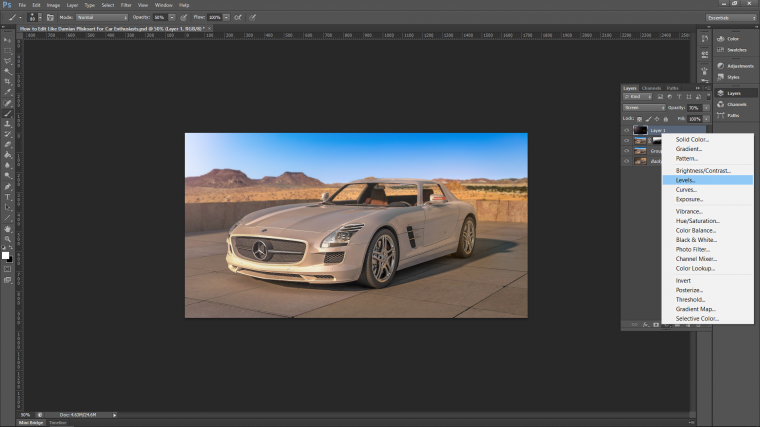This screenshot has width=760, height=427.
Task: Select the Healing Brush tool
Action: (x=7, y=103)
